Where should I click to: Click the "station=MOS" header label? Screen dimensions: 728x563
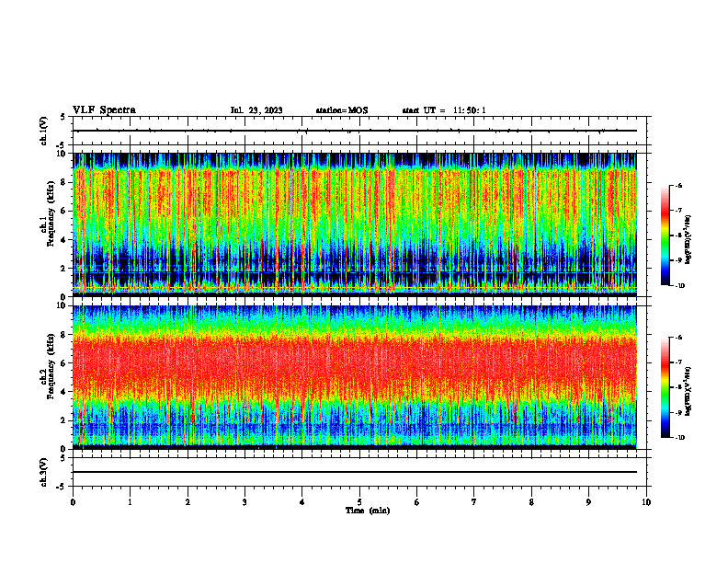click(x=342, y=110)
